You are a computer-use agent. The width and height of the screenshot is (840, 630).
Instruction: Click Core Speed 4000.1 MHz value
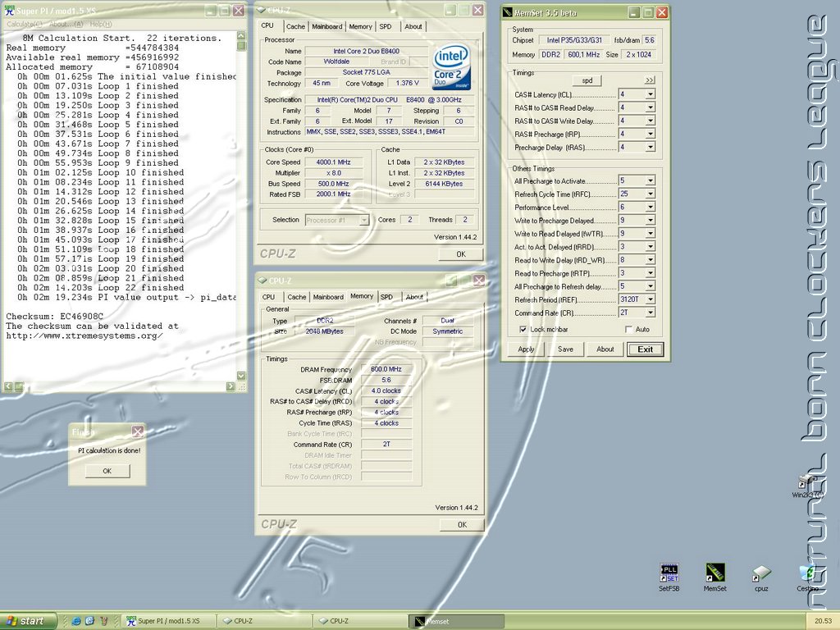tap(333, 162)
